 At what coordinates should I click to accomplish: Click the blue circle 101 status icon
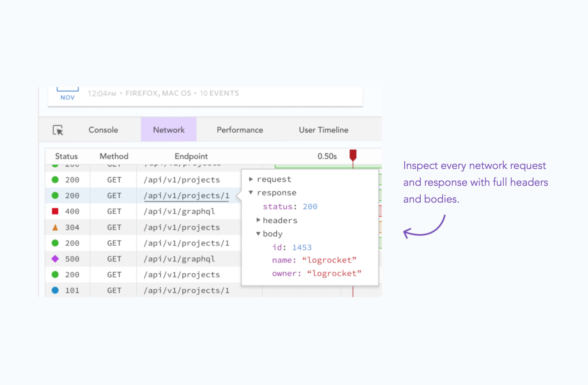click(x=55, y=290)
